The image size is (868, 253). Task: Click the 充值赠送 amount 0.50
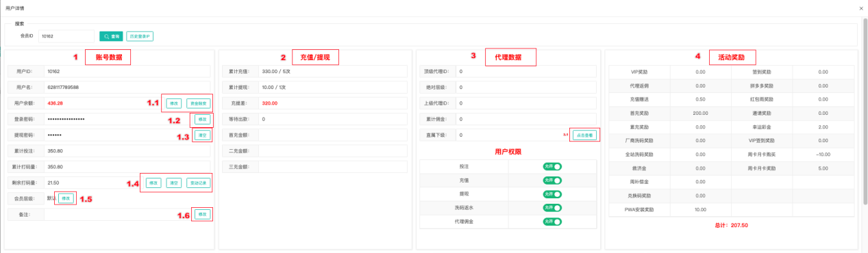tap(700, 99)
